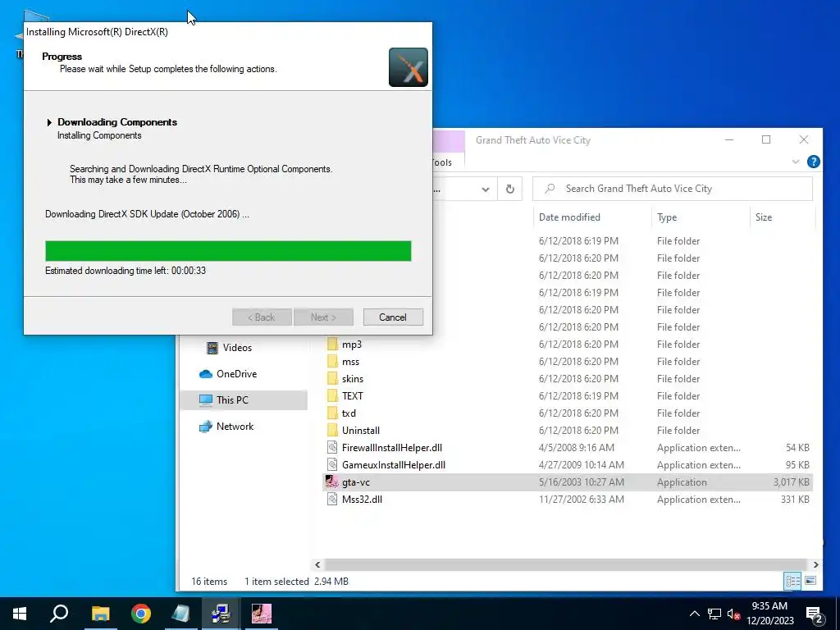The image size is (840, 630).
Task: Click Search Grand Theft Auto Vice City box
Action: (673, 189)
